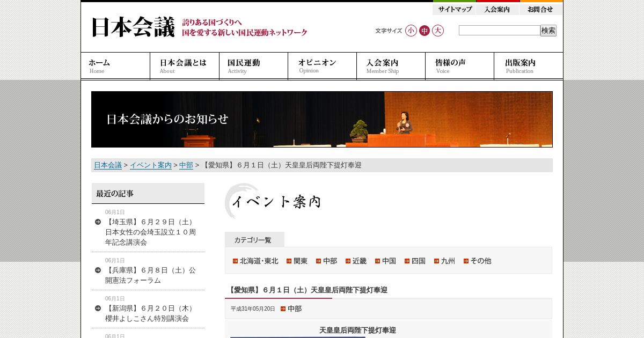Select 四国 category
Image resolution: width=644 pixels, height=338 pixels.
(419, 261)
